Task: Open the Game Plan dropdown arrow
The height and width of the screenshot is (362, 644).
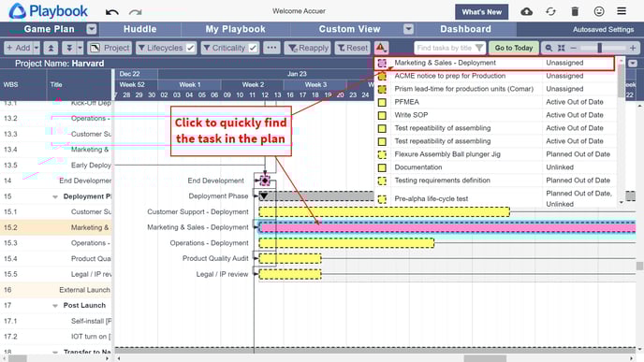Action: point(92,29)
